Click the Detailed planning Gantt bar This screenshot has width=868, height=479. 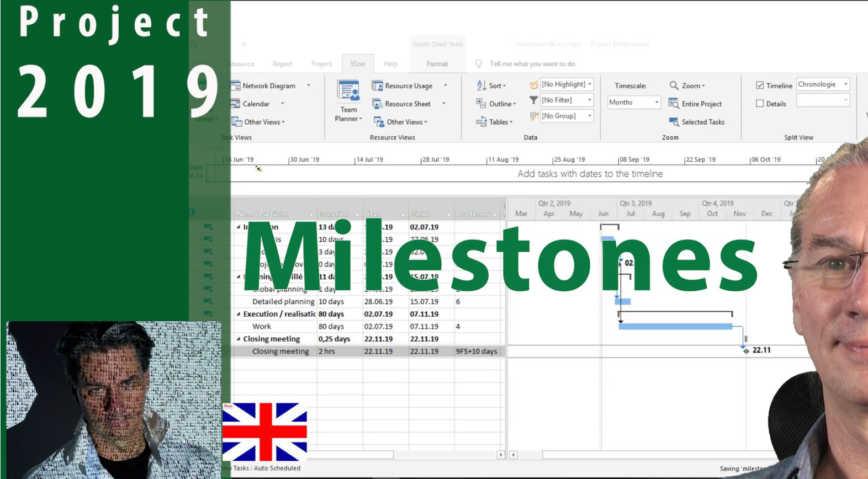click(623, 302)
